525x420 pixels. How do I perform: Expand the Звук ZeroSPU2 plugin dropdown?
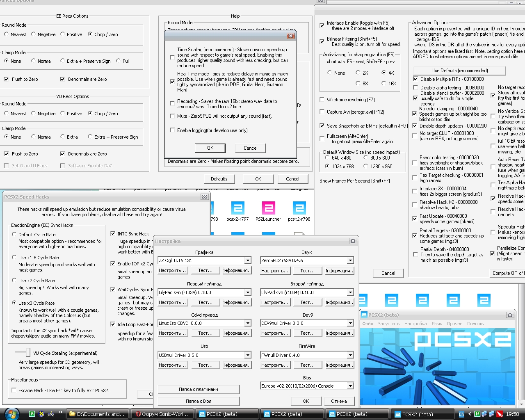click(x=350, y=260)
